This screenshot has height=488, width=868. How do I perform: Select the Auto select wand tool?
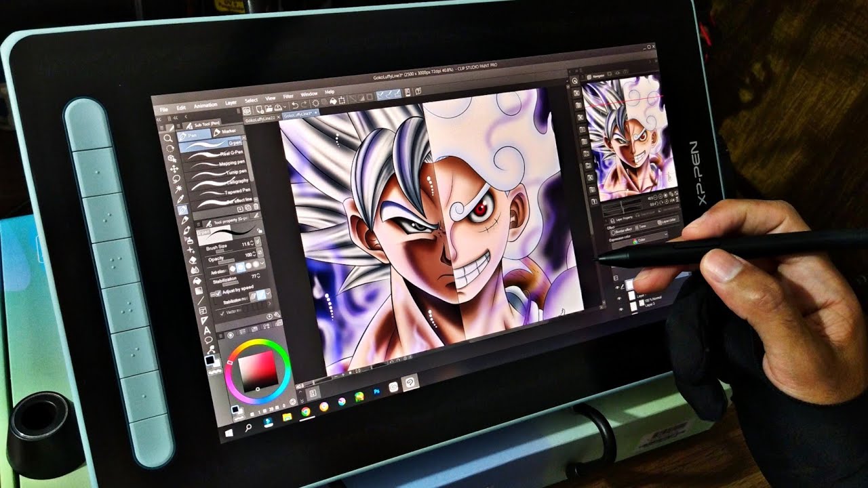pos(178,188)
